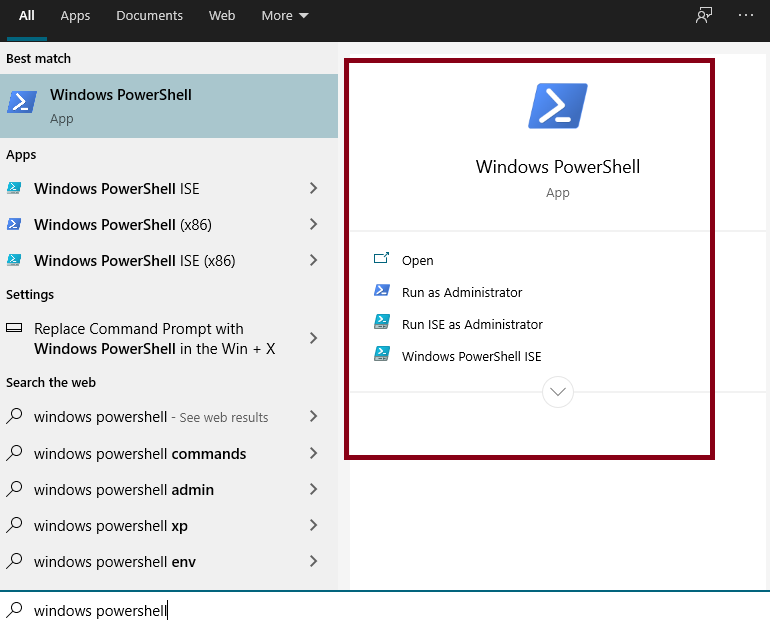The image size is (770, 623).
Task: Switch to the Documents tab
Action: coord(149,16)
